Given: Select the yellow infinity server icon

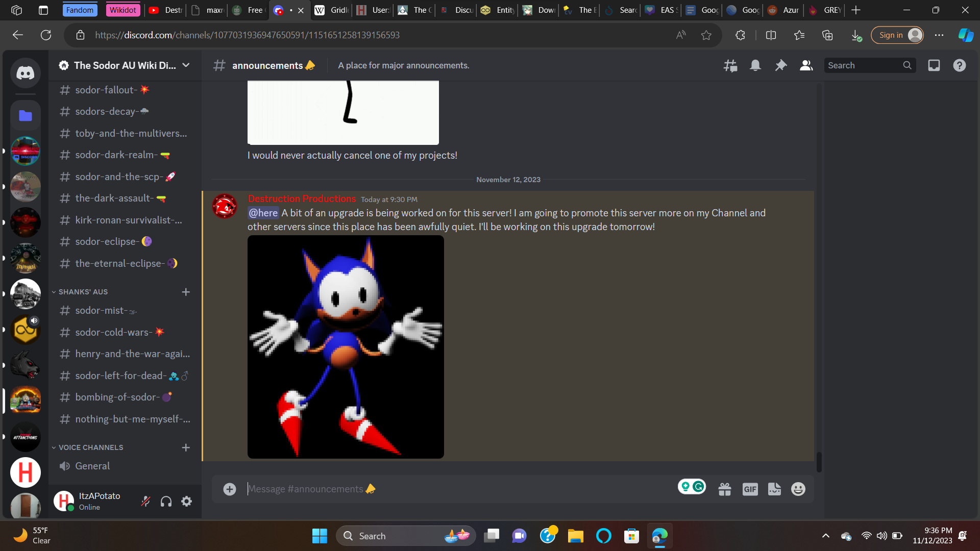Looking at the screenshot, I should pyautogui.click(x=26, y=330).
